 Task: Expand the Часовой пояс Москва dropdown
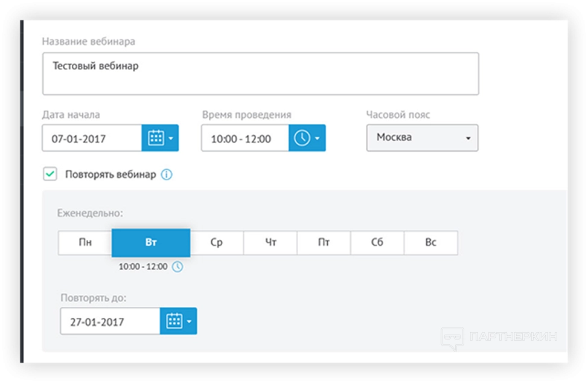click(422, 138)
